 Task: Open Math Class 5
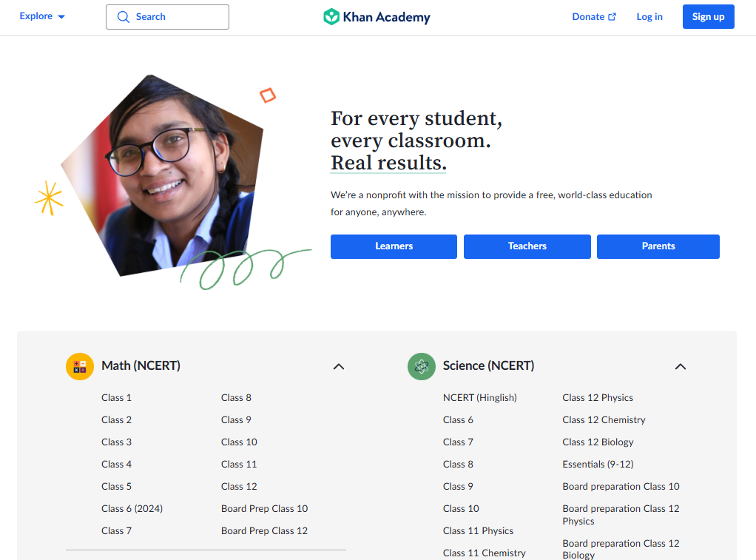[116, 486]
